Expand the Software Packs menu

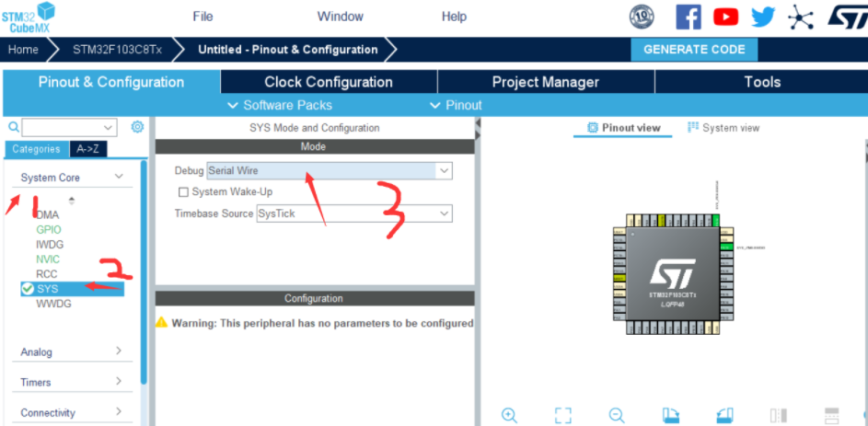280,105
